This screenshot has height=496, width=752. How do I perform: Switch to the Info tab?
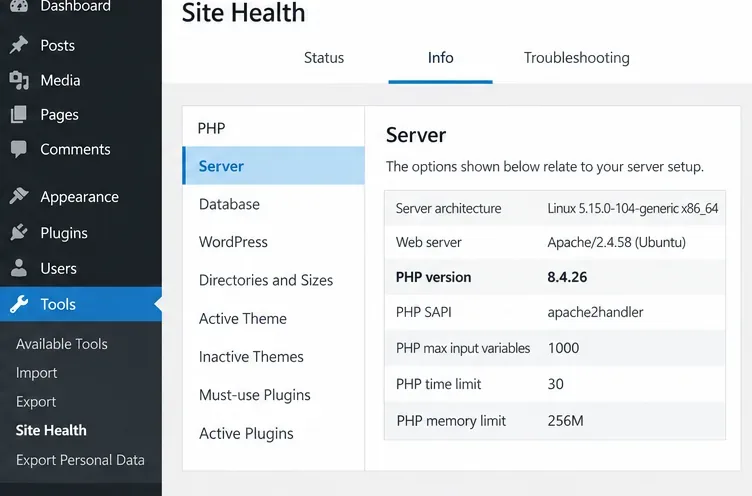click(x=440, y=58)
